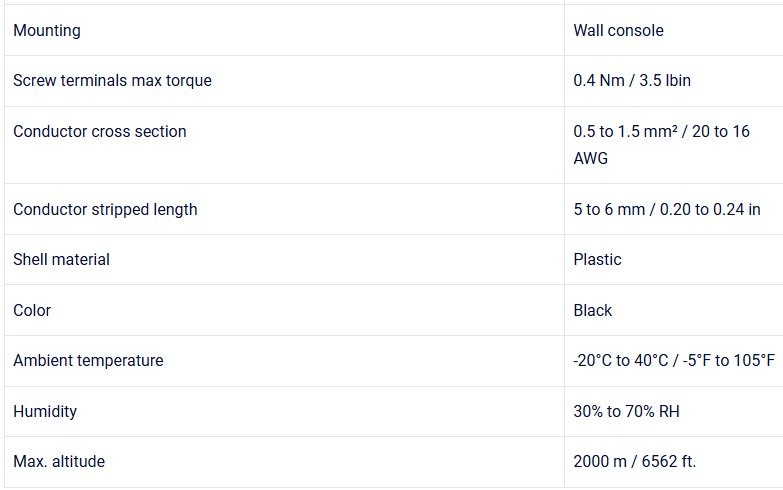The height and width of the screenshot is (490, 783).
Task: Click the Humidity row label
Action: (x=45, y=411)
